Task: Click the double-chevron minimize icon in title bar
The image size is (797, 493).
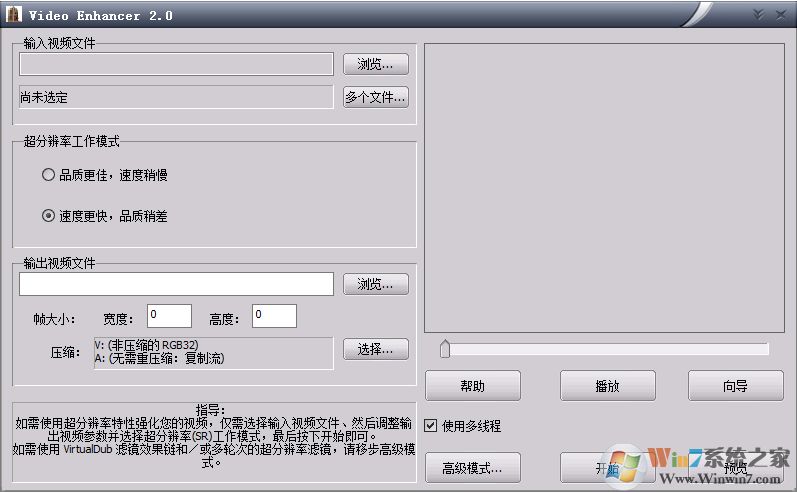Action: point(758,14)
